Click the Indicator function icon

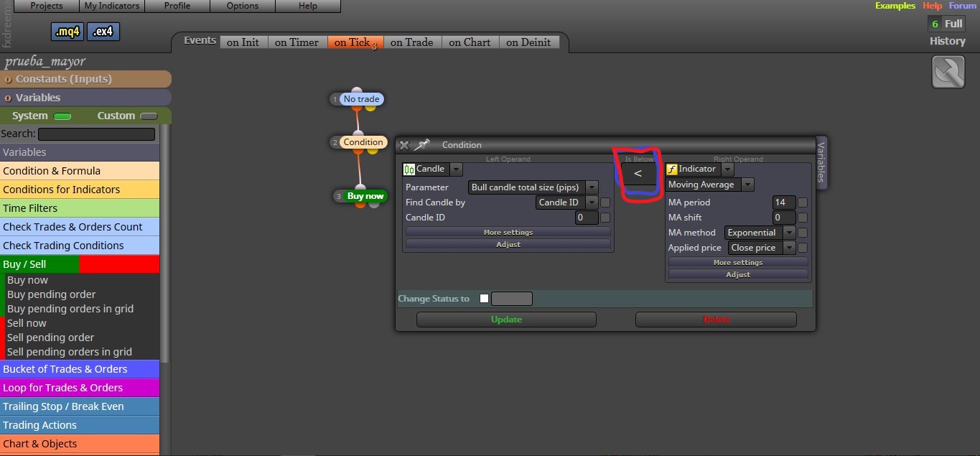[672, 169]
